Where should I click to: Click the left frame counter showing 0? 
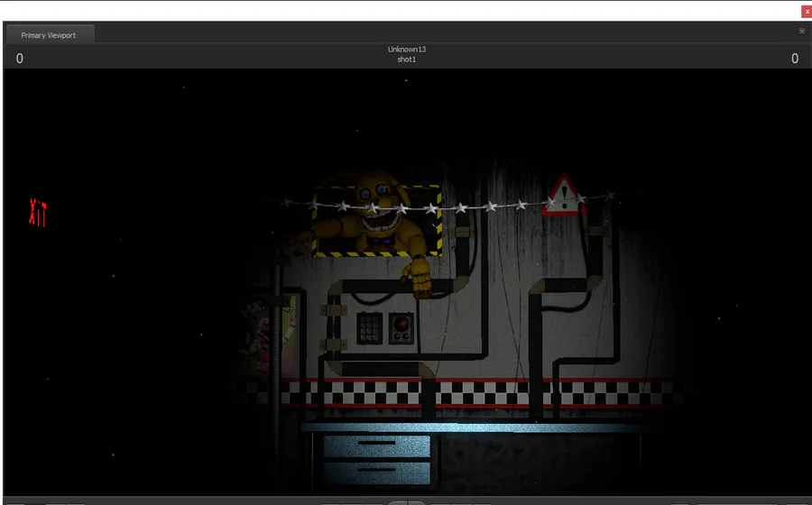[x=20, y=59]
